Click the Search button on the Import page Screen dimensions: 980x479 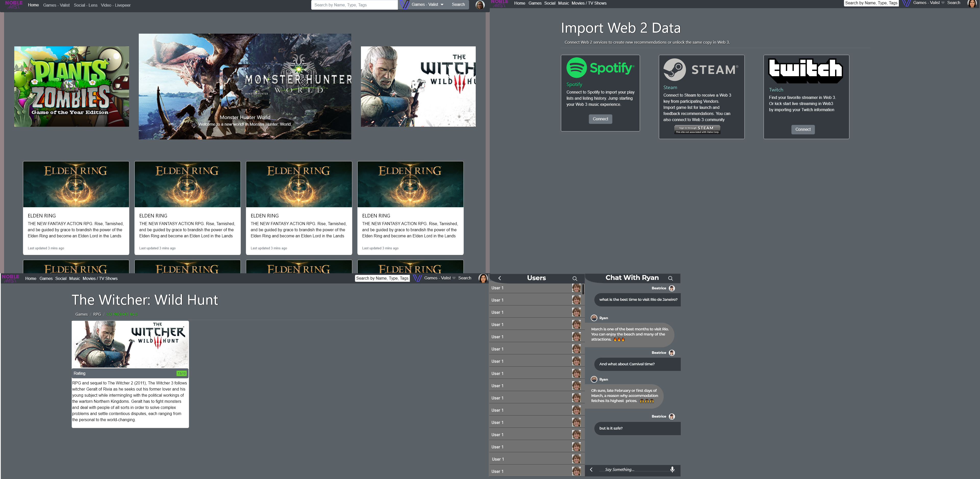point(954,3)
